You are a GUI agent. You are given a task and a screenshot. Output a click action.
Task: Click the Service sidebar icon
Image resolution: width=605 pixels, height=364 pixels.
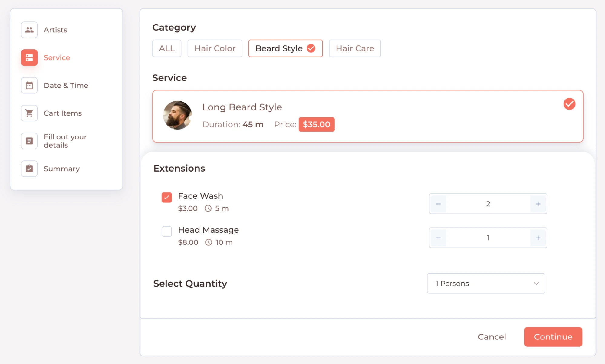click(29, 57)
